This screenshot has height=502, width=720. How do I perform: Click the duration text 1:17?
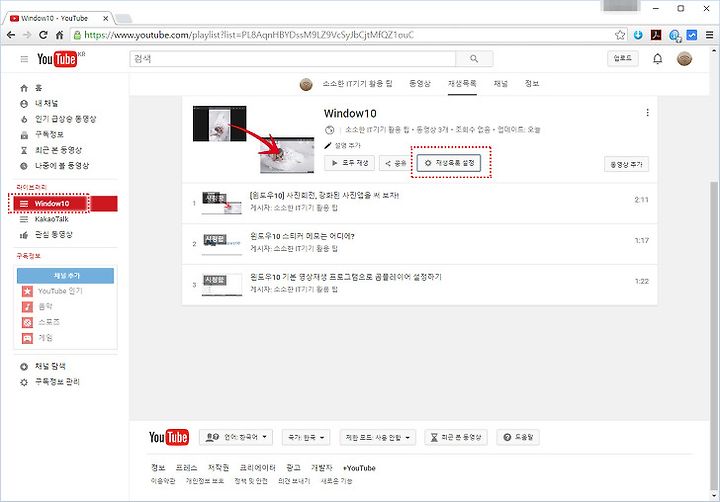coord(641,241)
